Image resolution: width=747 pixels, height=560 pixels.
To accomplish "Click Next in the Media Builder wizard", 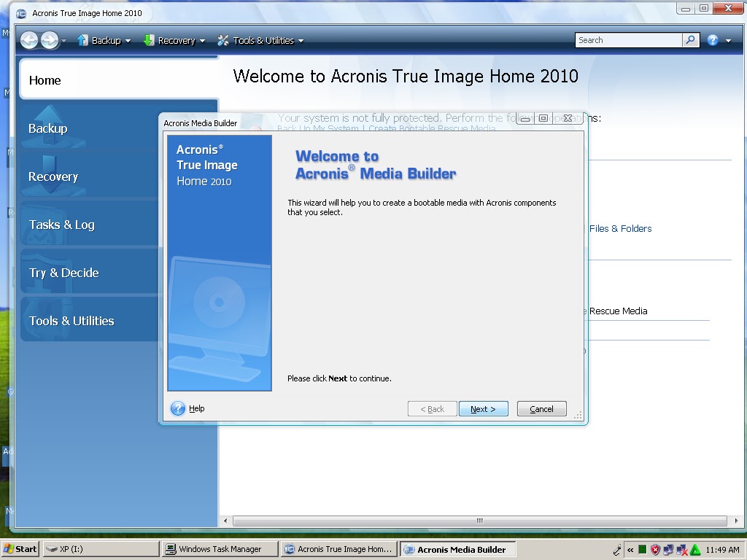I will click(483, 409).
